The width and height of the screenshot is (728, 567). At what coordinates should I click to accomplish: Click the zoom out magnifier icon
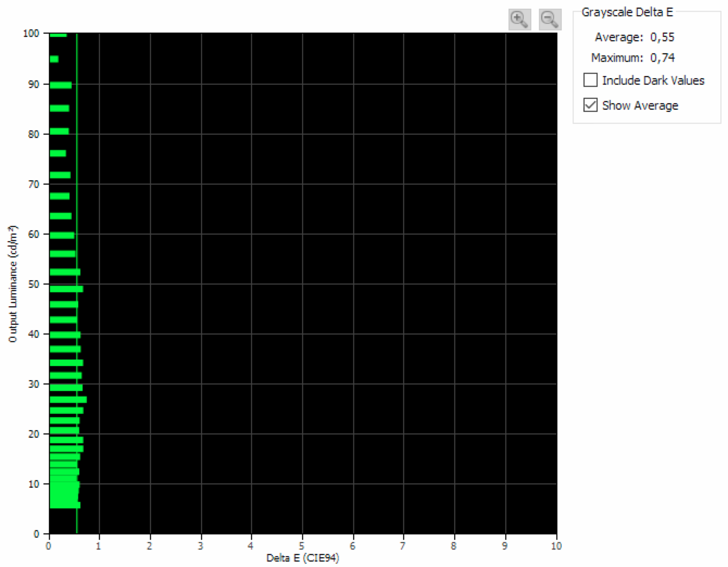(x=549, y=20)
